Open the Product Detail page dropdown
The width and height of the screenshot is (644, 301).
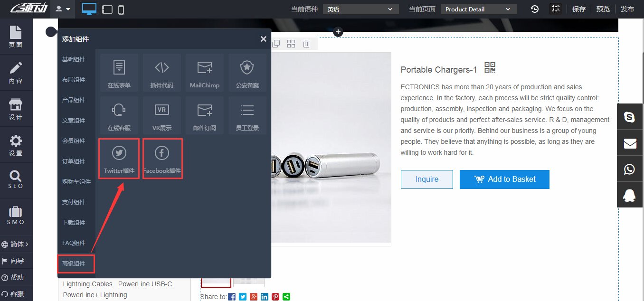pos(478,9)
